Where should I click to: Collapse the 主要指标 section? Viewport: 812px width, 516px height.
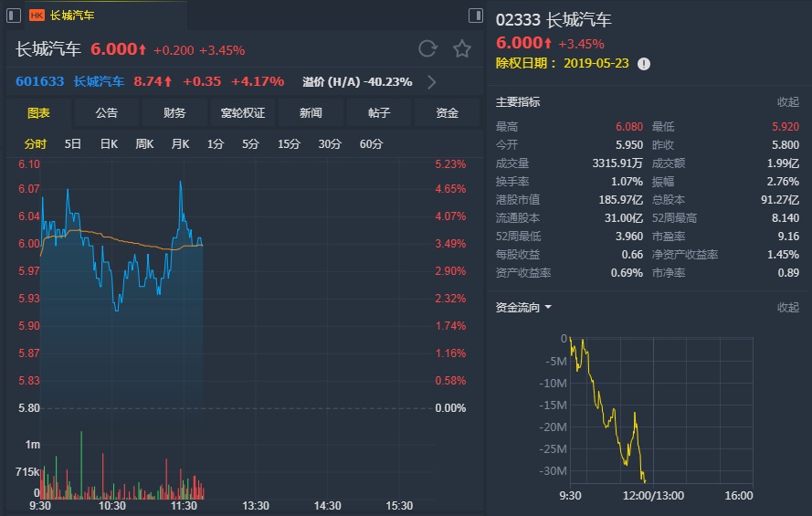click(787, 102)
